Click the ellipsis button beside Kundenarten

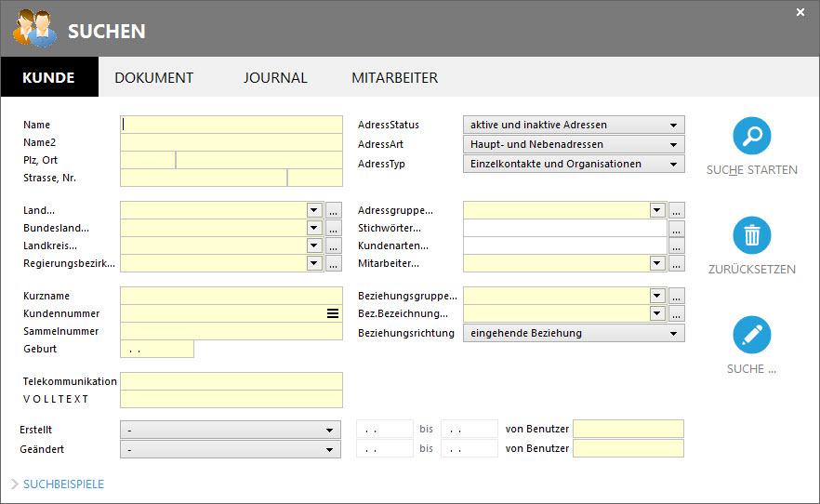pos(677,246)
